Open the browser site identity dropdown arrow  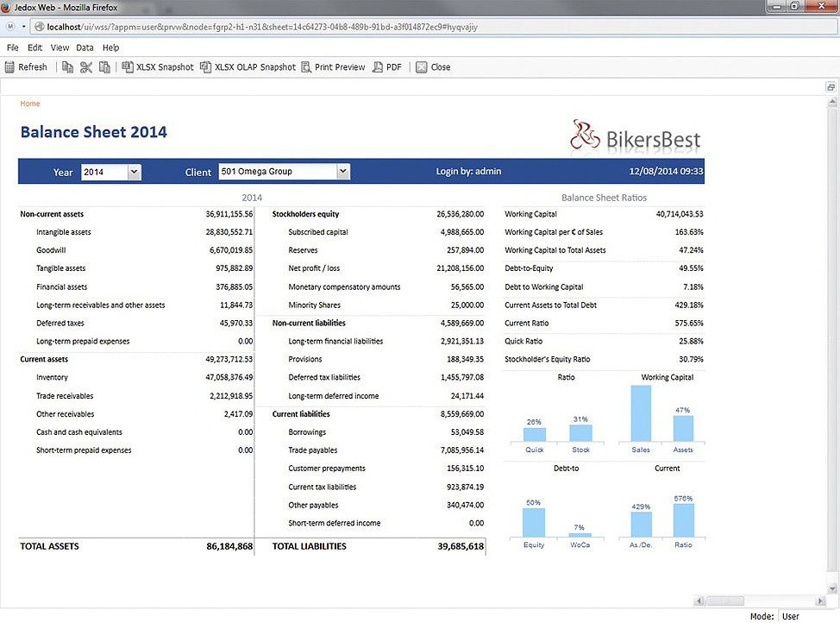pyautogui.click(x=24, y=27)
